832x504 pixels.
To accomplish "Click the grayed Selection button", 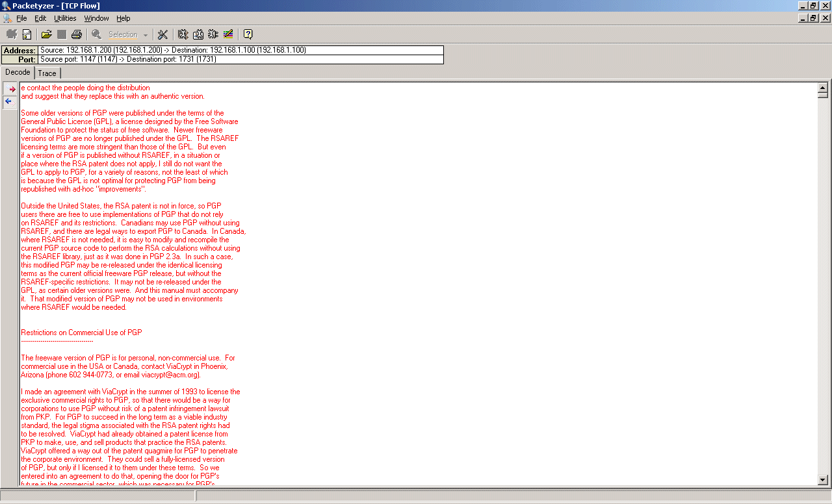I will (123, 34).
